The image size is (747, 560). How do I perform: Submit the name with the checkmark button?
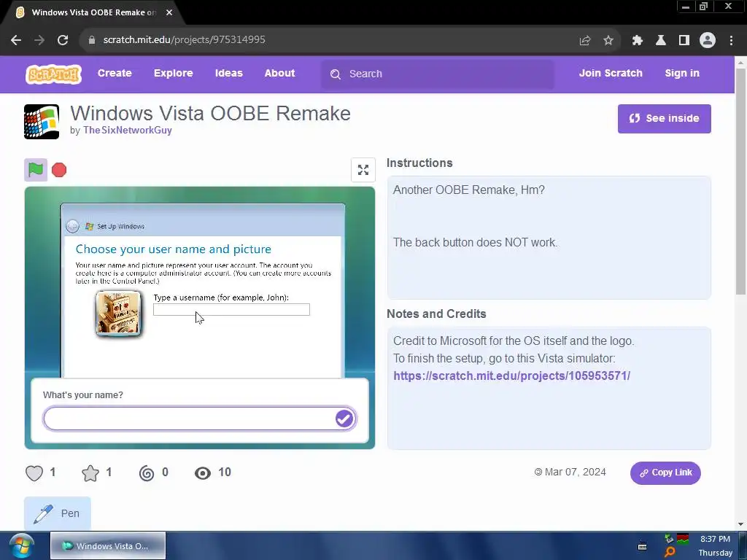[344, 419]
